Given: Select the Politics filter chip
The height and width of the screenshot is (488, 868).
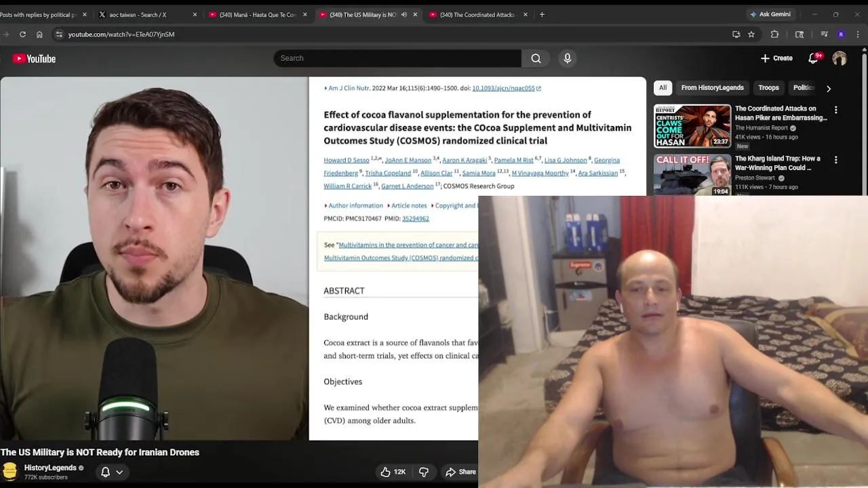Looking at the screenshot, I should (x=803, y=87).
